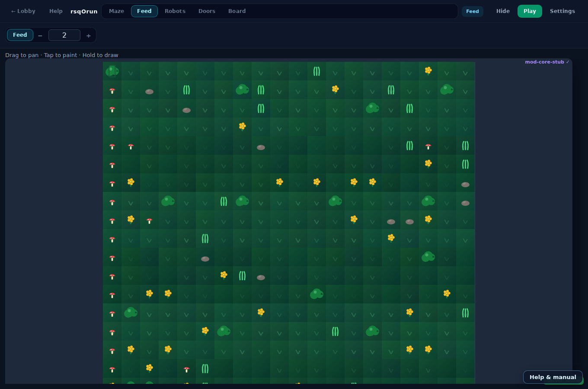Go back to the Lobby
This screenshot has width=588, height=389.
23,11
